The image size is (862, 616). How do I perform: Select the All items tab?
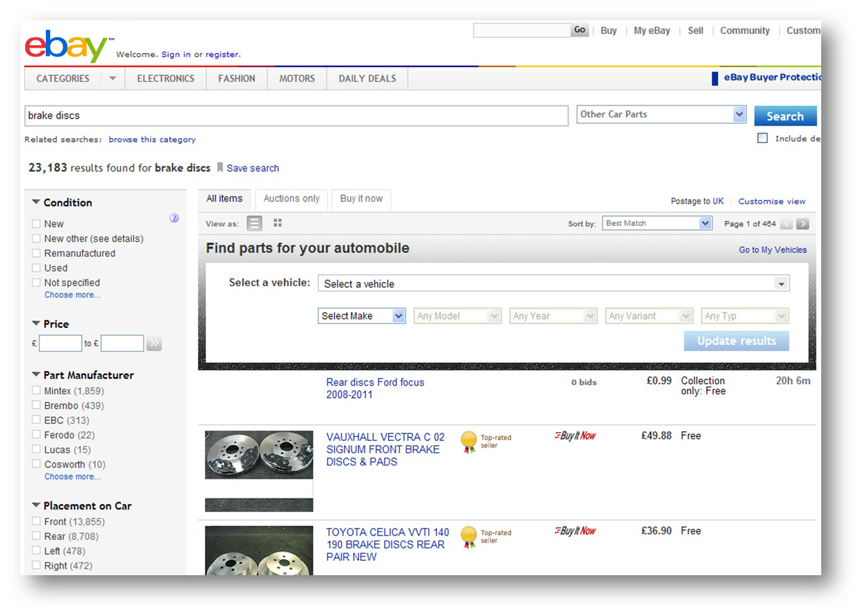click(x=224, y=198)
